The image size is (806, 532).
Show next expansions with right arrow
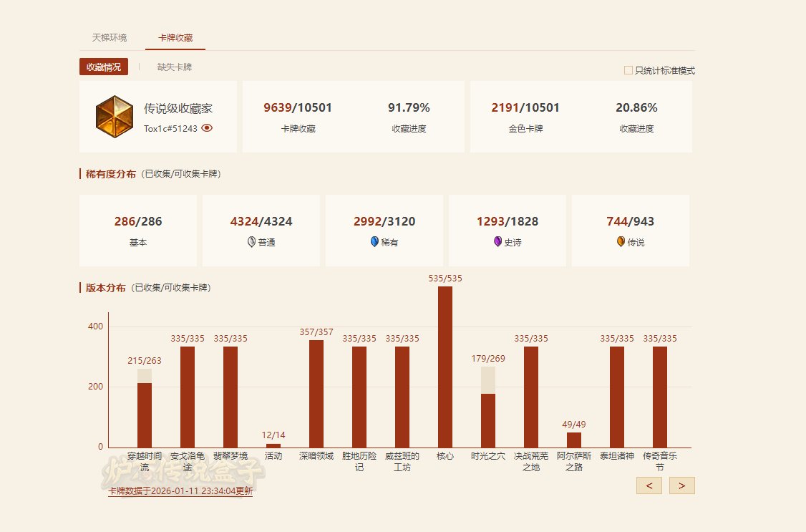(681, 485)
